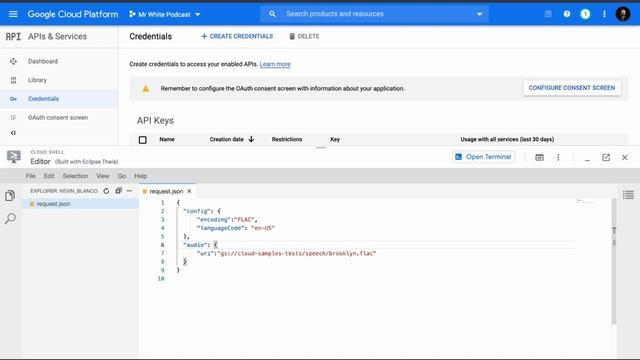Click the "audio" line in editor
The image size is (640, 360).
point(200,245)
